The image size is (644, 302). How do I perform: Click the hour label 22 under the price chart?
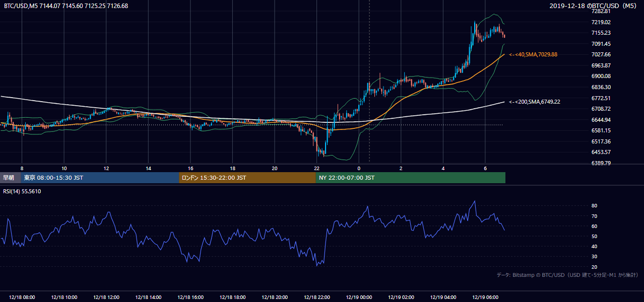(x=316, y=168)
